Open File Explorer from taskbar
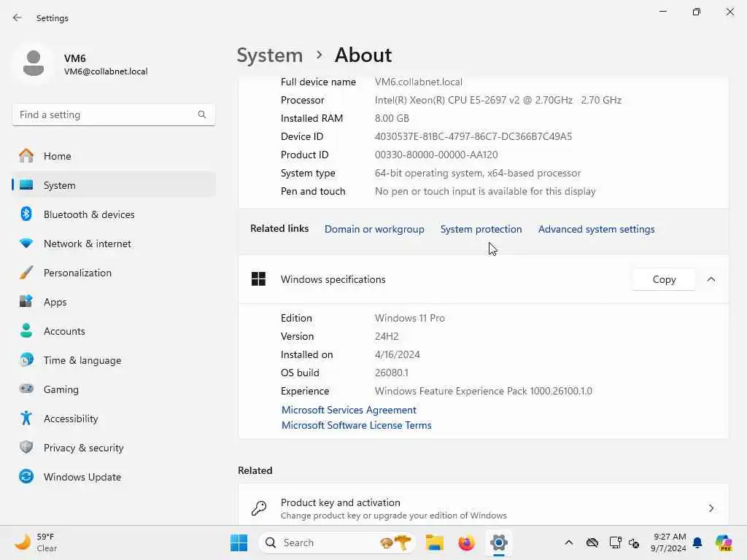The height and width of the screenshot is (560, 747). (435, 542)
